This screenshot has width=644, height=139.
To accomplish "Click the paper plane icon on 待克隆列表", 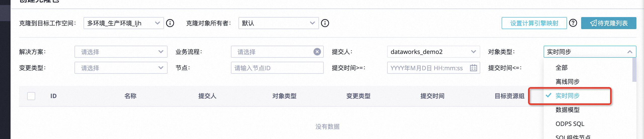I will tap(593, 23).
